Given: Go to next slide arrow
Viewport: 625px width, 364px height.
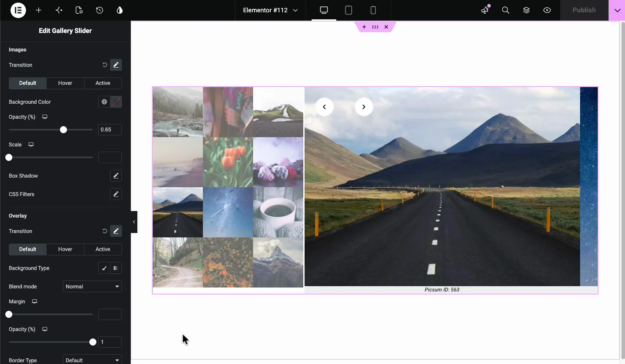Looking at the screenshot, I should 364,107.
